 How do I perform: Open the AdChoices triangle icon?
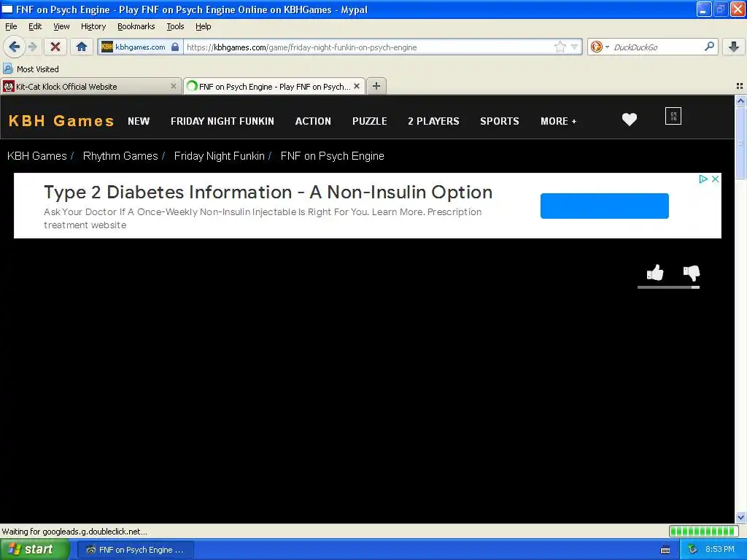pyautogui.click(x=703, y=179)
